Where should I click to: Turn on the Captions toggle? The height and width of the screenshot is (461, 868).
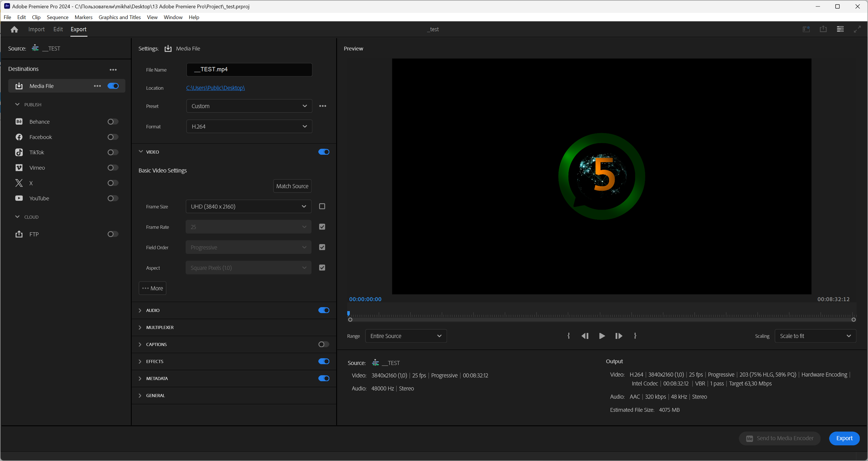[x=323, y=344]
